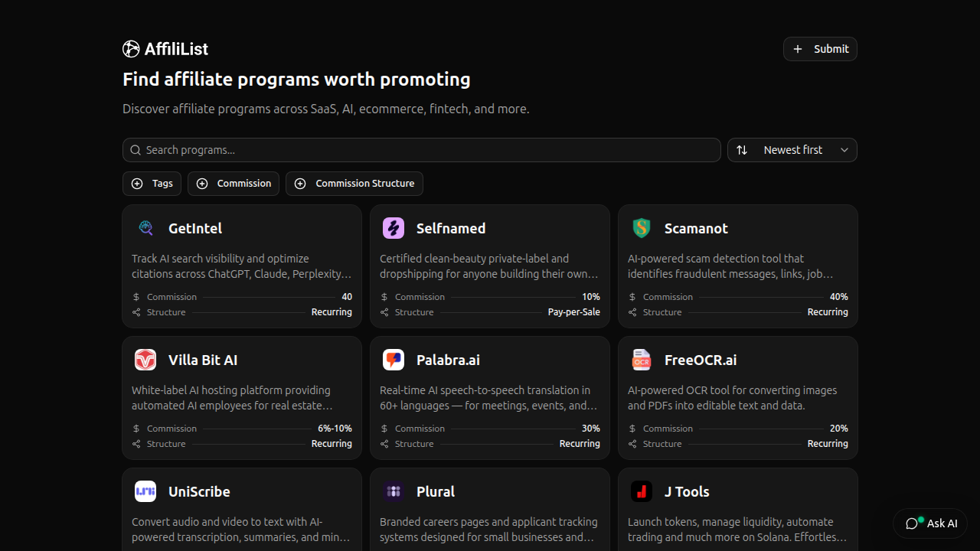Go to AffiliList home link
This screenshot has width=980, height=551.
165,49
